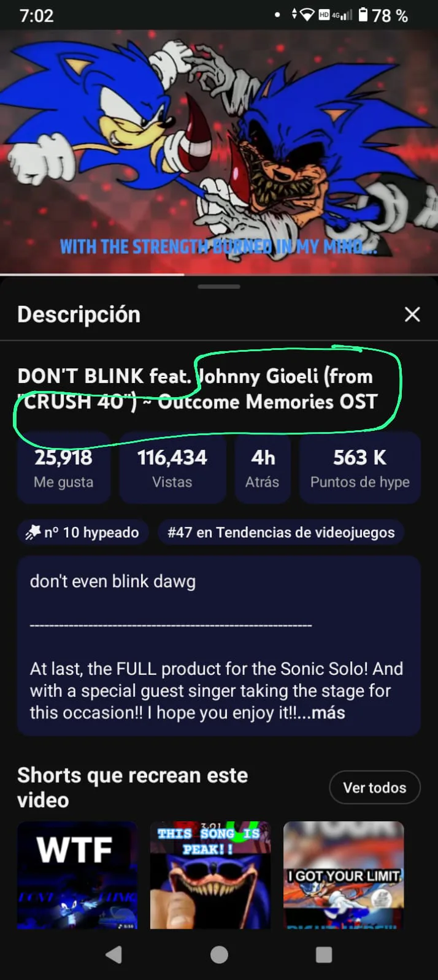Tap the Android recent apps square icon

tap(323, 954)
